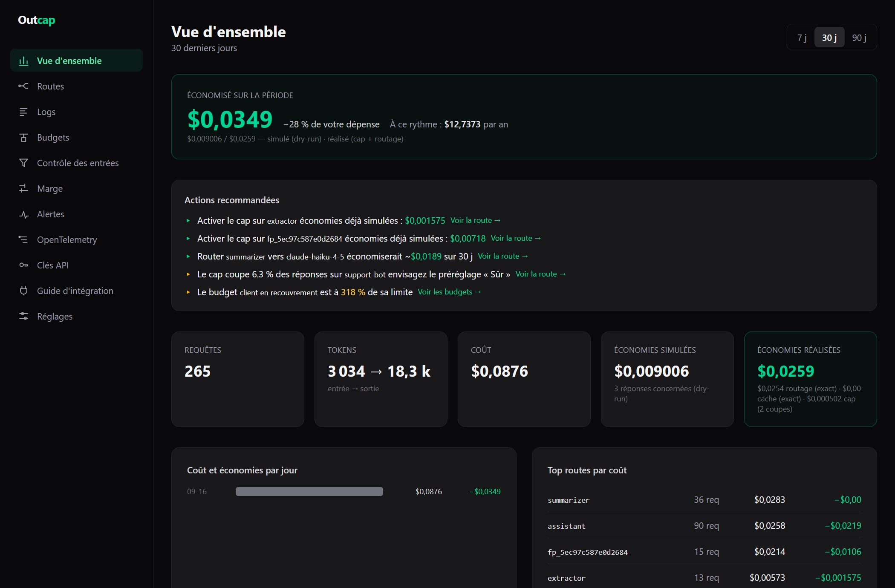The height and width of the screenshot is (588, 895).
Task: Open Réglages in the sidebar
Action: [76, 317]
